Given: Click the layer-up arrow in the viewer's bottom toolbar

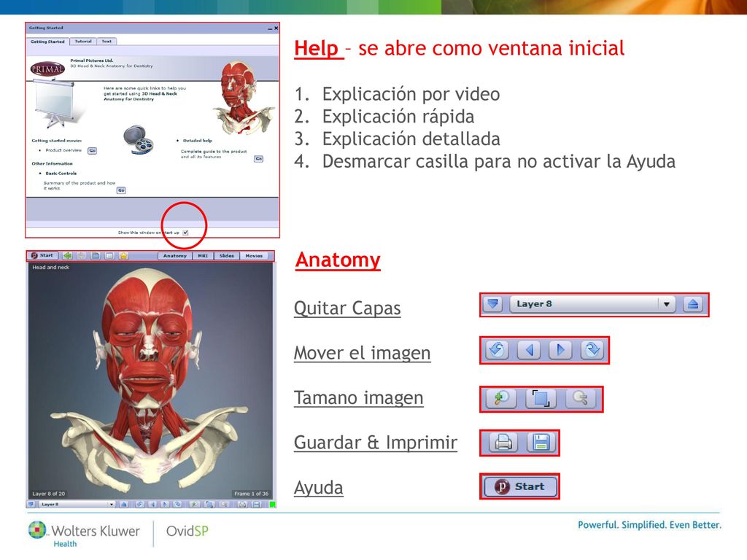Looking at the screenshot, I should pos(124,505).
